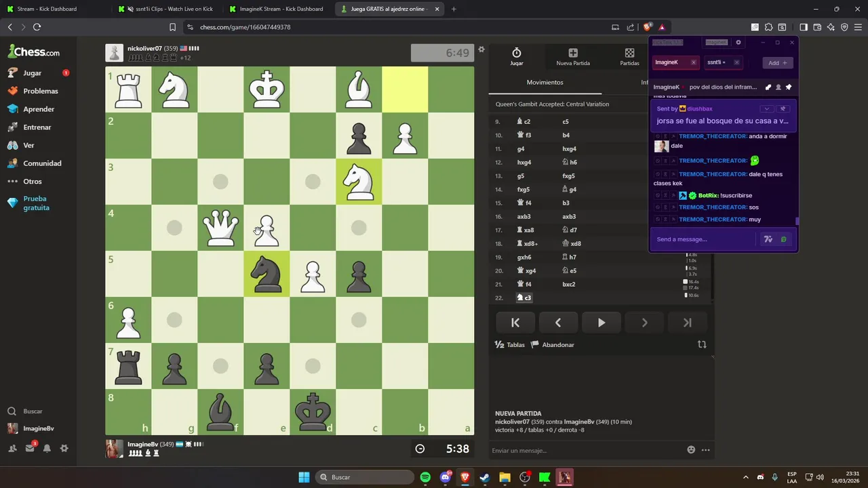Open Brave Shields lion icon

648,27
